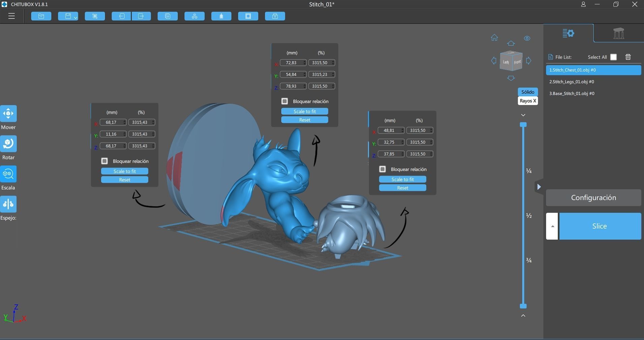Rotate view up with top arrow

pyautogui.click(x=511, y=43)
